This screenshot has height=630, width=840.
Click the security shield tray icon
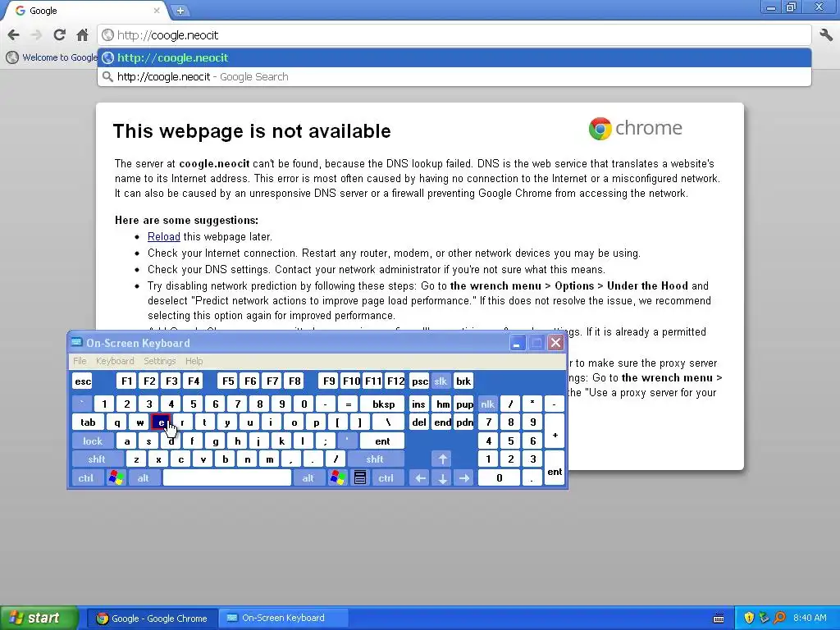point(748,619)
